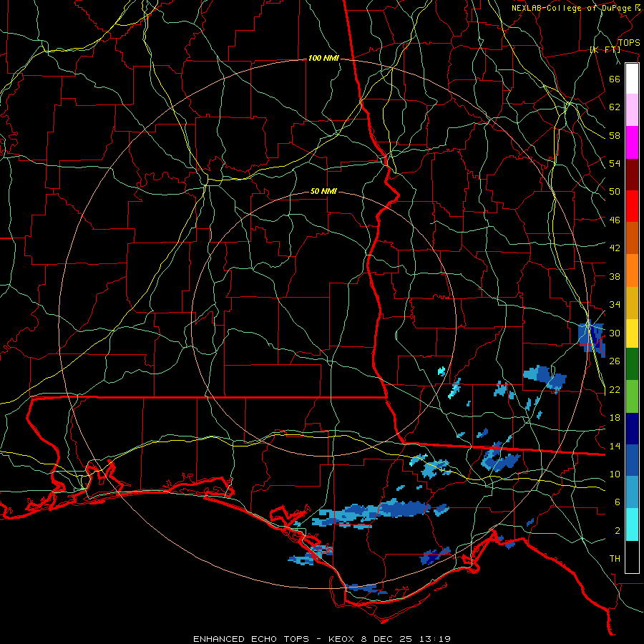
Task: Click the "54" scale value
Action: click(615, 163)
